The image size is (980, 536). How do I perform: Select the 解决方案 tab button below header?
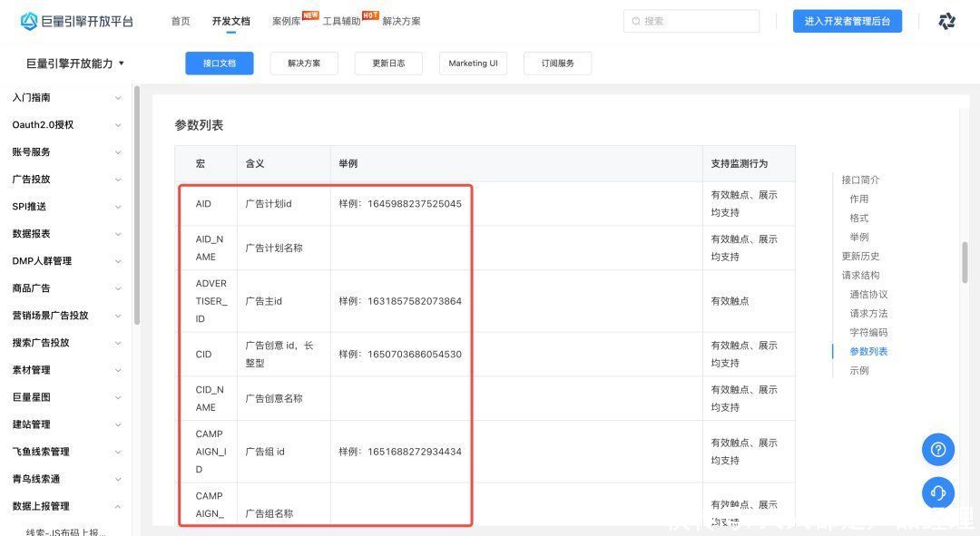pyautogui.click(x=304, y=63)
